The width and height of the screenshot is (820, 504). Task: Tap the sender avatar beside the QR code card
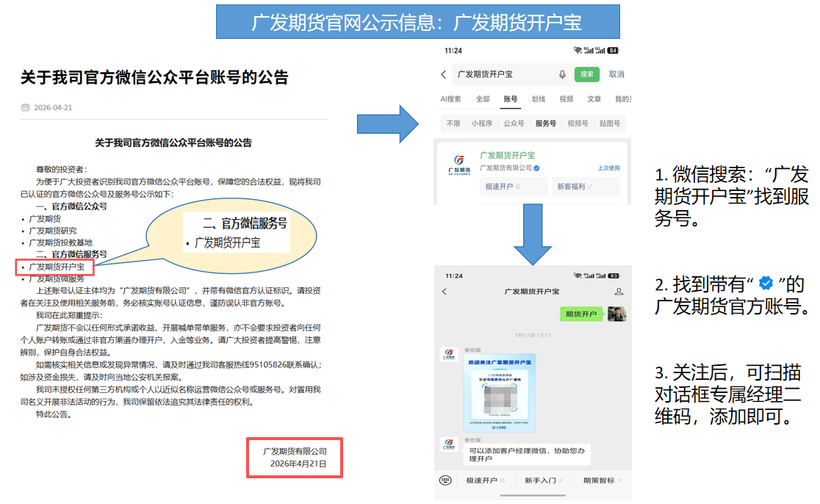pos(449,354)
